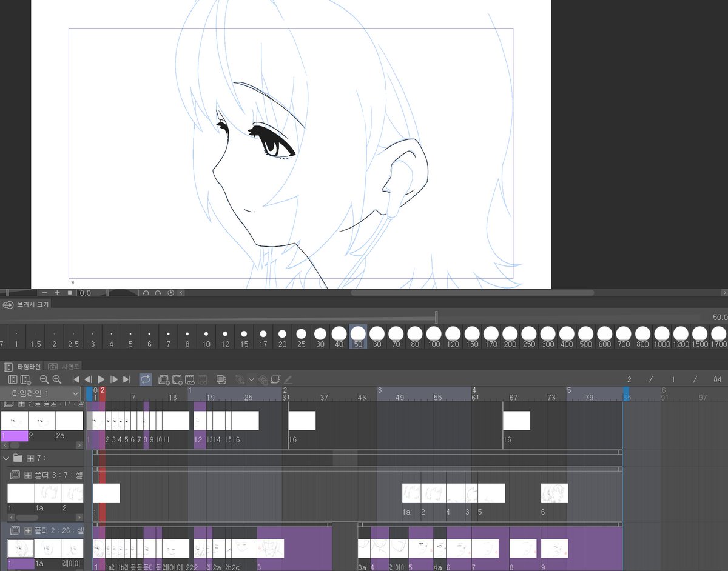Click the 폴더 3 animation folder icon
The image size is (728, 571).
tap(15, 475)
